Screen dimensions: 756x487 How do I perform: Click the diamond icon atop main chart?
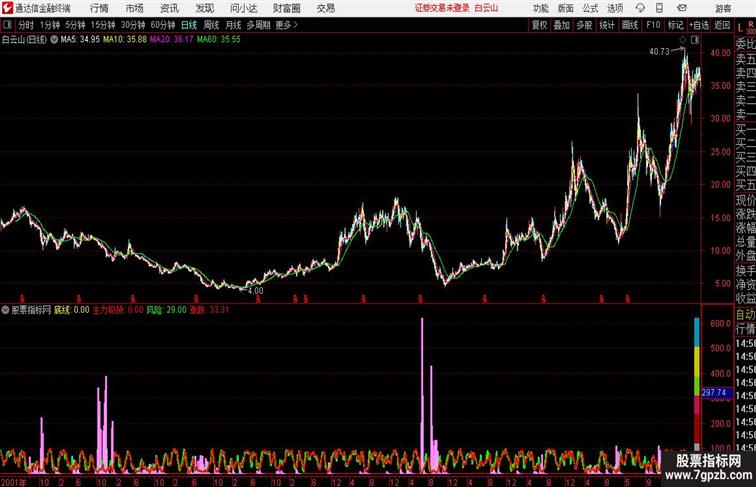[683, 40]
